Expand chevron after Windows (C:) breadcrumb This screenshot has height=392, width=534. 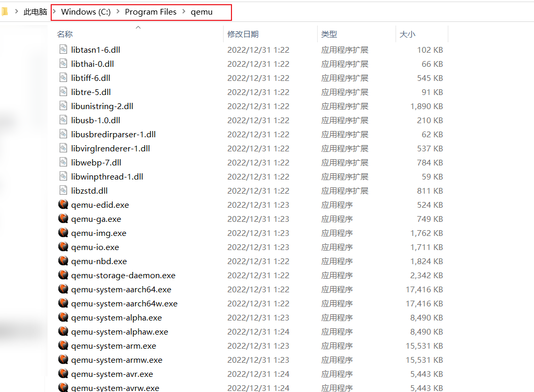pos(118,11)
